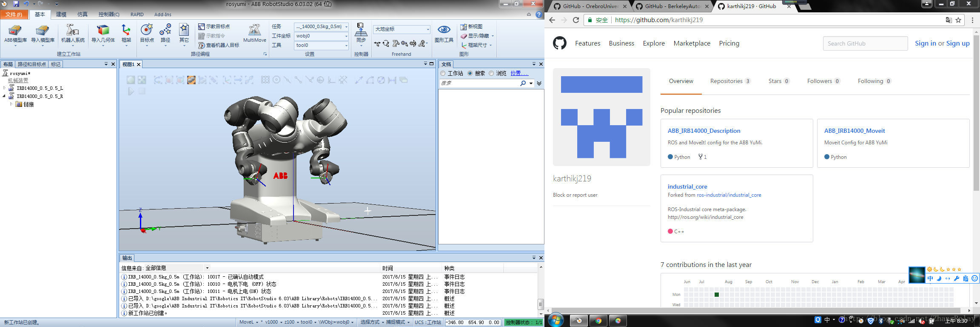
Task: Open the ABB_IRB14000_Description repository link
Action: coord(704,131)
